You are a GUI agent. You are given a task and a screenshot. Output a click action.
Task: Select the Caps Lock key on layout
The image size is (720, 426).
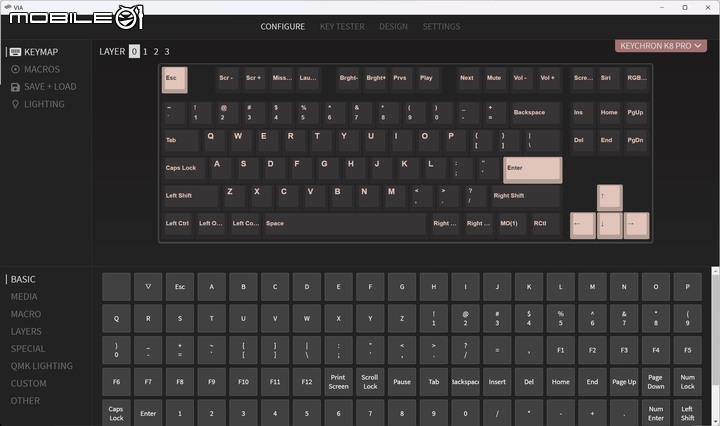pos(185,169)
